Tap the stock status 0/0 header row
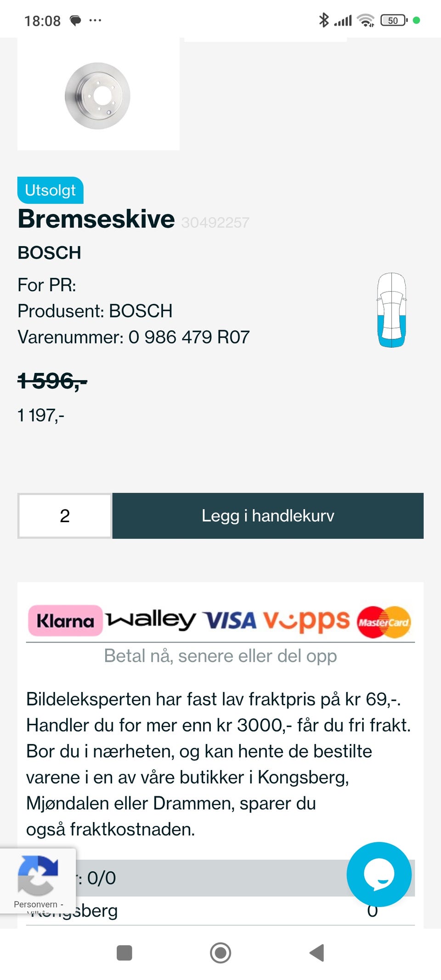Screen dimensions: 441x980 [207, 878]
